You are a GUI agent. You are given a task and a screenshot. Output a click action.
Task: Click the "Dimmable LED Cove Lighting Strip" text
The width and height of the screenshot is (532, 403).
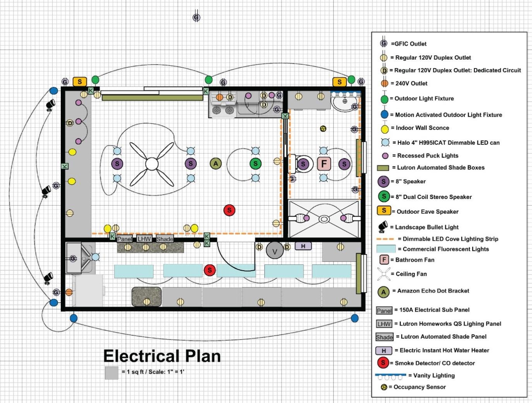coord(450,239)
